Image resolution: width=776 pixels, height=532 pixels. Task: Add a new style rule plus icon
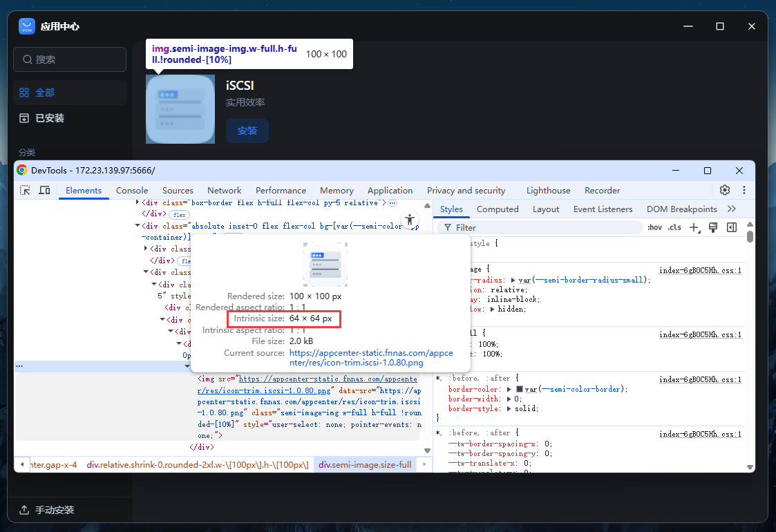click(x=694, y=227)
